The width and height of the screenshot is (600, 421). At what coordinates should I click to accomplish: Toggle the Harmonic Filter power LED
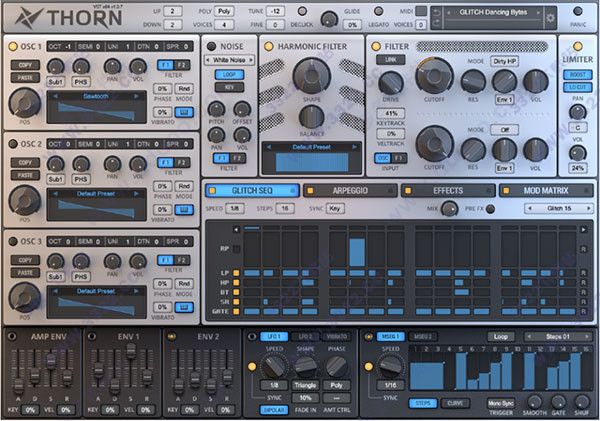click(269, 46)
